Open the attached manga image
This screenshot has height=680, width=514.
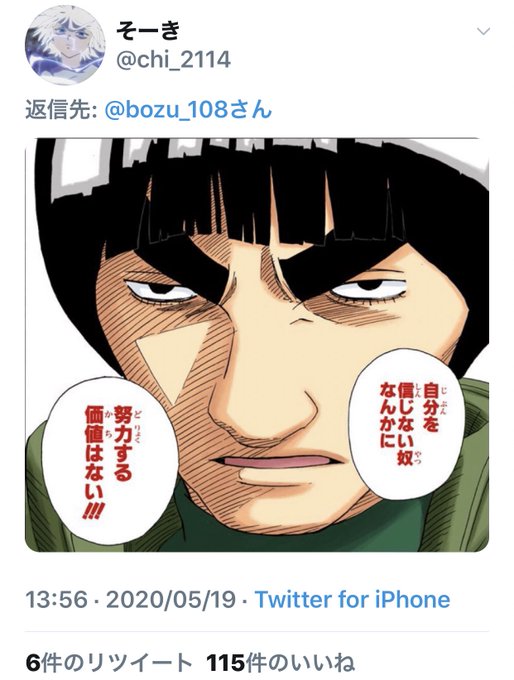pos(257,345)
